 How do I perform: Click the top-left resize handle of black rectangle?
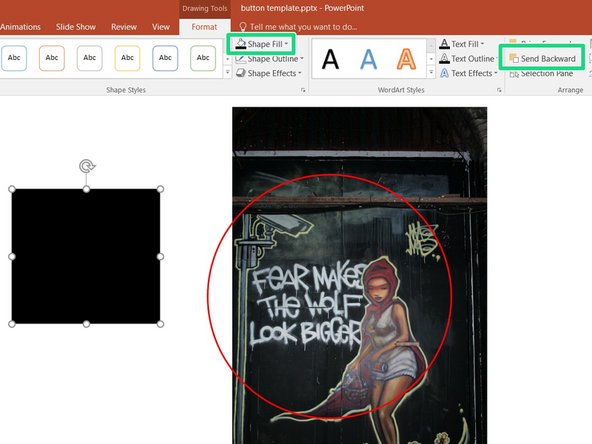[x=12, y=189]
